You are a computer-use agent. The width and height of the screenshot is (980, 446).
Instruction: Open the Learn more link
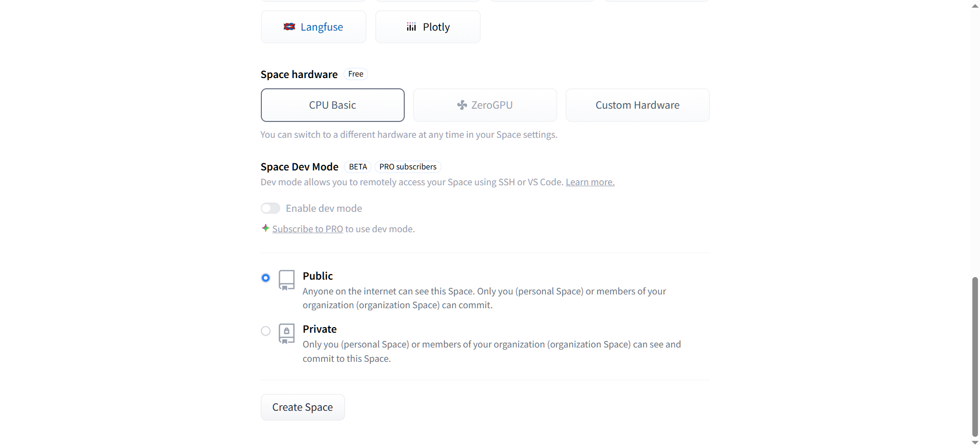590,182
